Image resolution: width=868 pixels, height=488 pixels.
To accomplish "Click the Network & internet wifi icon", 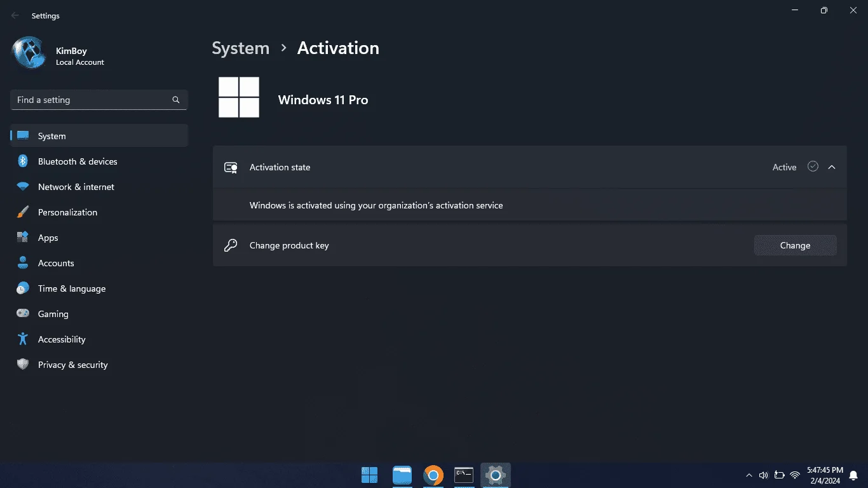I will coord(23,187).
